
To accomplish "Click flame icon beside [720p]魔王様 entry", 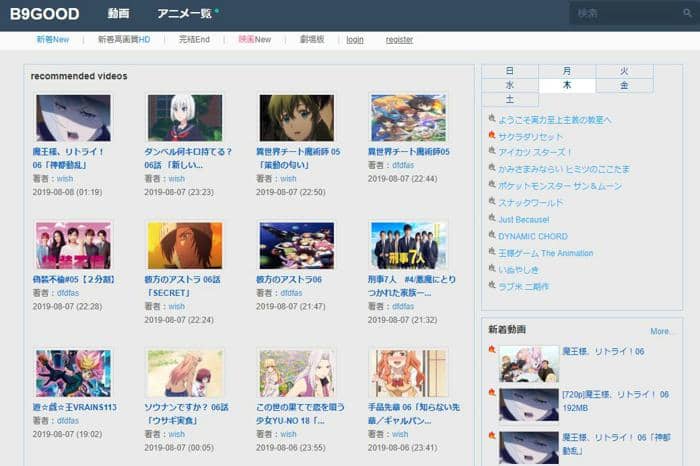I will tap(492, 392).
